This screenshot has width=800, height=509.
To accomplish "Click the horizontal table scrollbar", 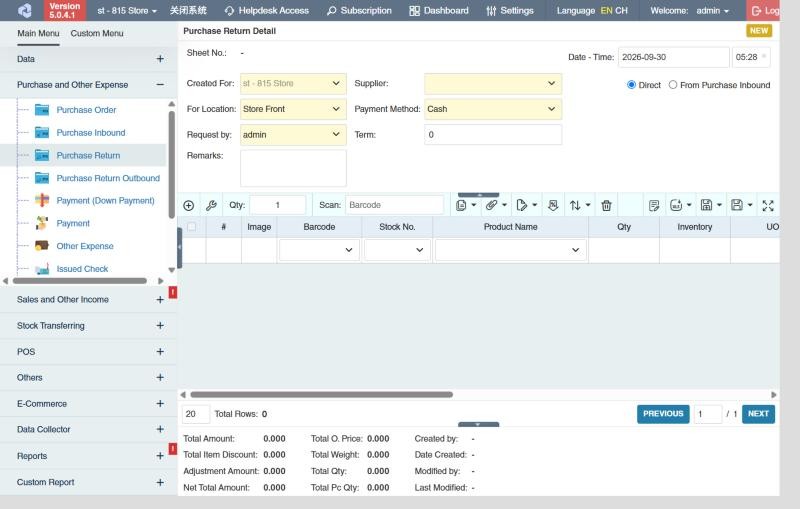I will [321, 394].
